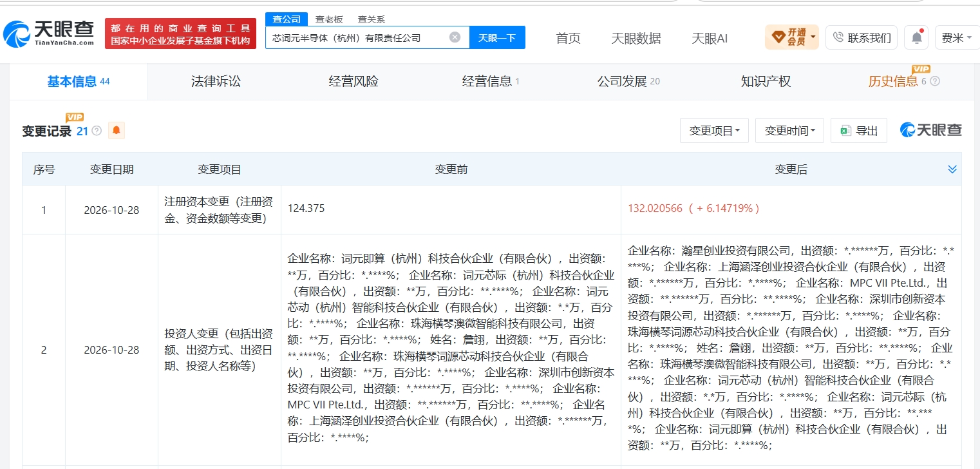The image size is (980, 469).
Task: Click the Tianyancha logo
Action: [x=49, y=33]
